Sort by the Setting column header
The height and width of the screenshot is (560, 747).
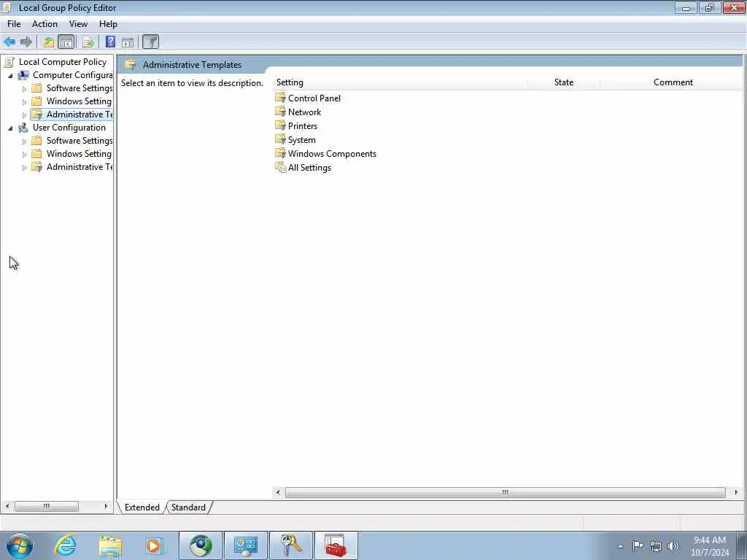pyautogui.click(x=400, y=82)
